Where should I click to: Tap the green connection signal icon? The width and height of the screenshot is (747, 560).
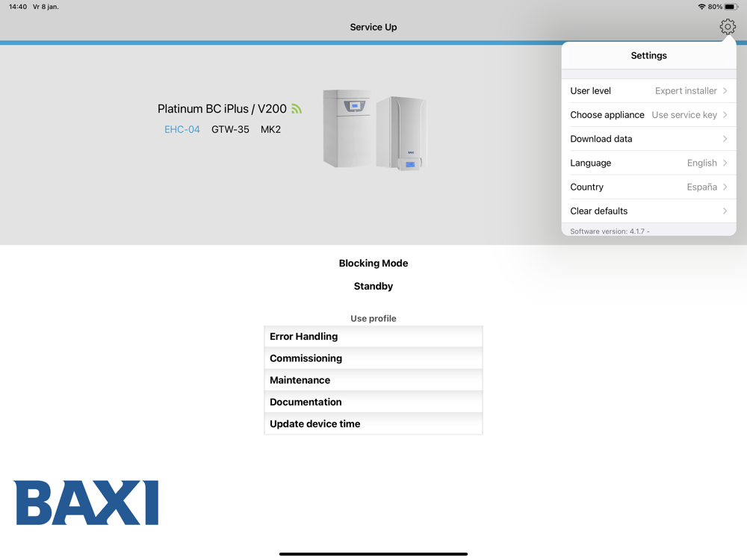[297, 109]
